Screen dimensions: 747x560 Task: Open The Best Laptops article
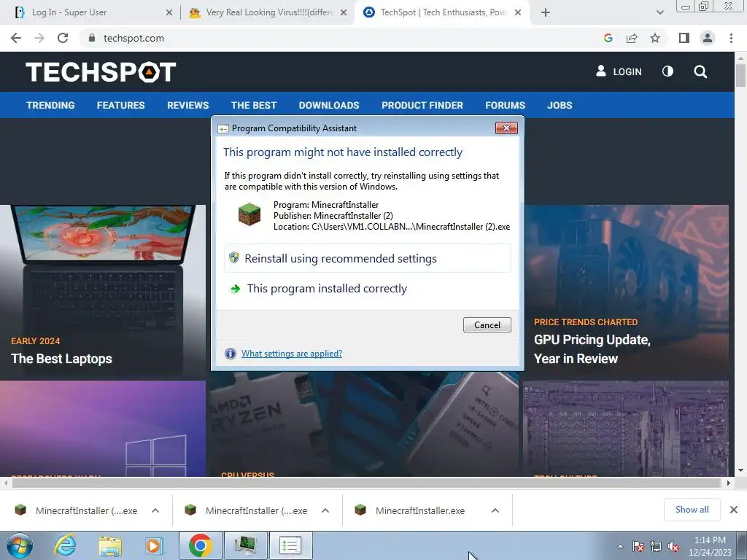(x=61, y=359)
